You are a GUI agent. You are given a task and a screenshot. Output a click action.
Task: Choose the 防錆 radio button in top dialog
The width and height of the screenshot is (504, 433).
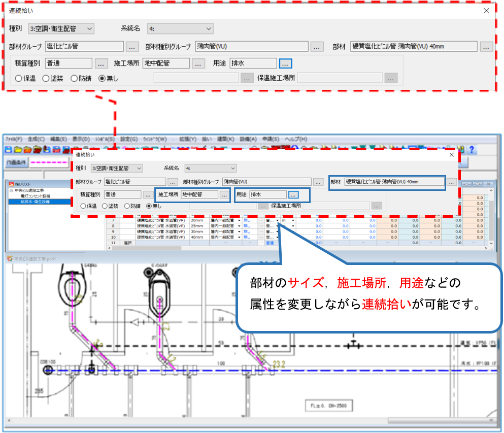[74, 78]
